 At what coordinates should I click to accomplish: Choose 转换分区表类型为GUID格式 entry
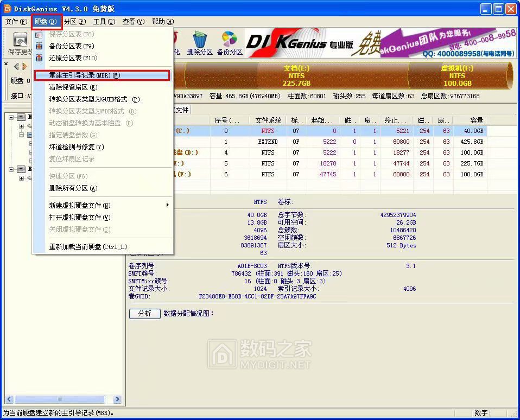(103, 99)
